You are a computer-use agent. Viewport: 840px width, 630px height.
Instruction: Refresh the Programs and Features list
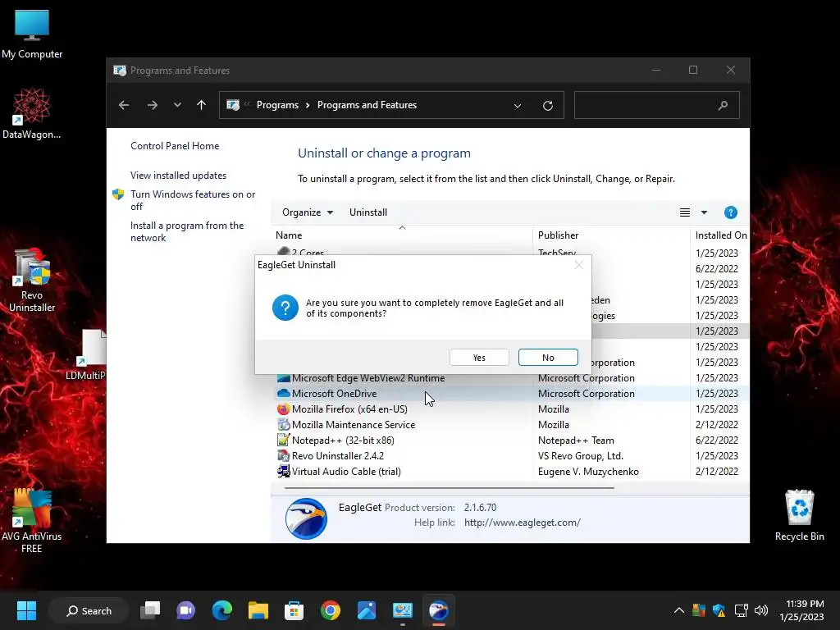tap(547, 106)
